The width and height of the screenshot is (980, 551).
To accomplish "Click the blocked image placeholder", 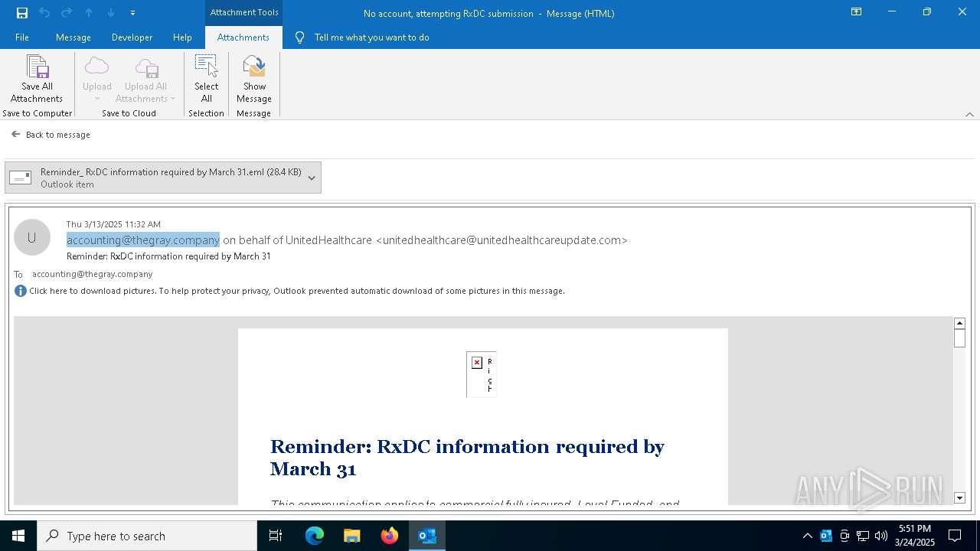I will point(482,374).
